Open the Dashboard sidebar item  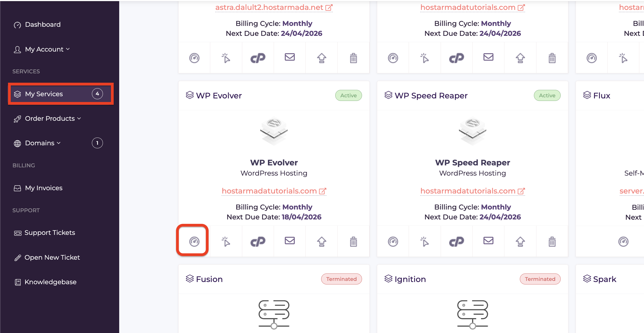coord(42,25)
